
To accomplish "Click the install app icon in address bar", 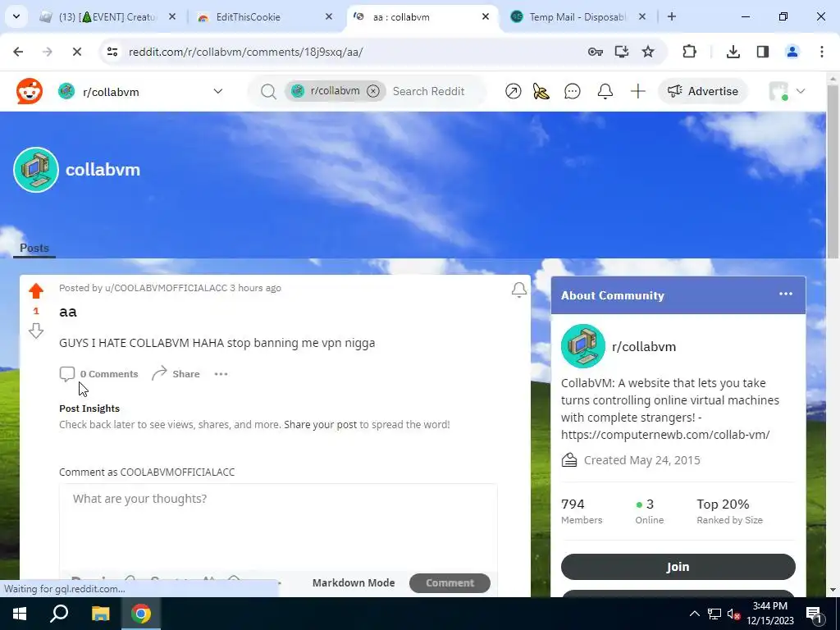I will [622, 52].
